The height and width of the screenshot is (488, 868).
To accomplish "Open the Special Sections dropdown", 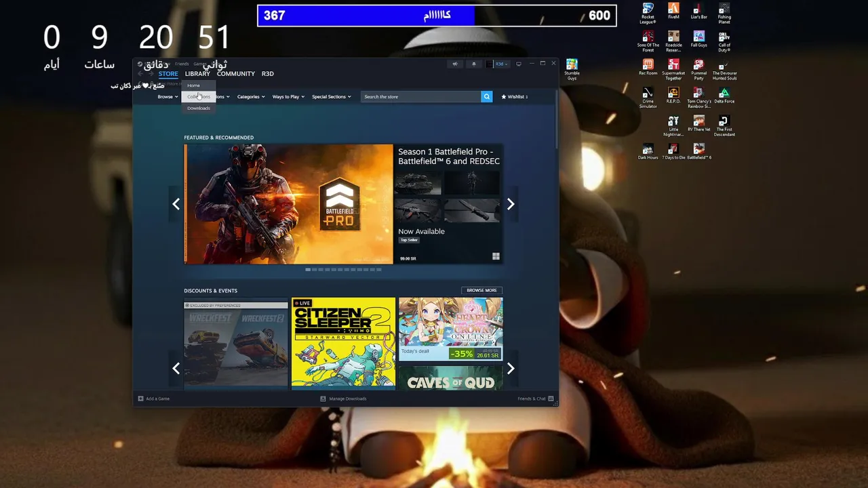I will coord(332,97).
